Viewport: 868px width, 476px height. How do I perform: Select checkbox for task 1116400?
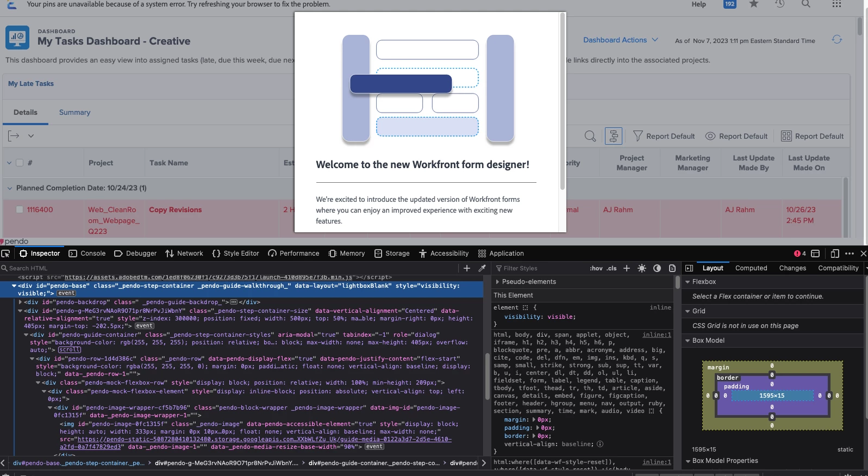coord(20,209)
